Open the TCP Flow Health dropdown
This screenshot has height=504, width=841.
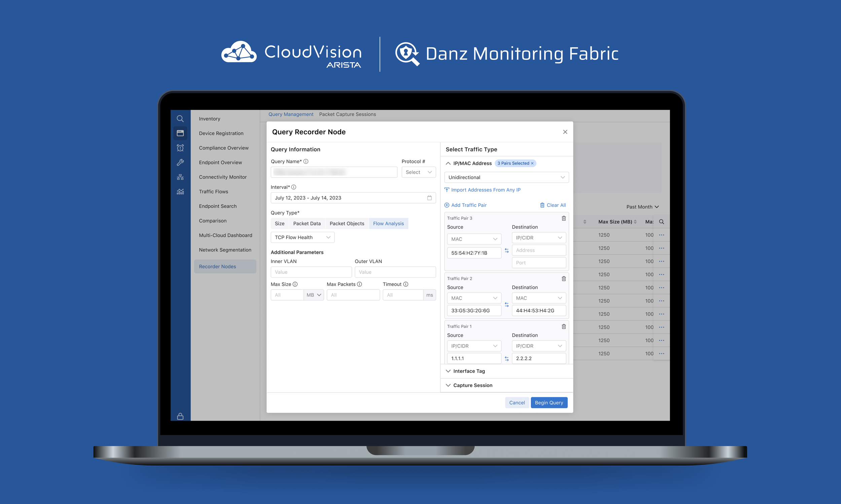tap(302, 238)
